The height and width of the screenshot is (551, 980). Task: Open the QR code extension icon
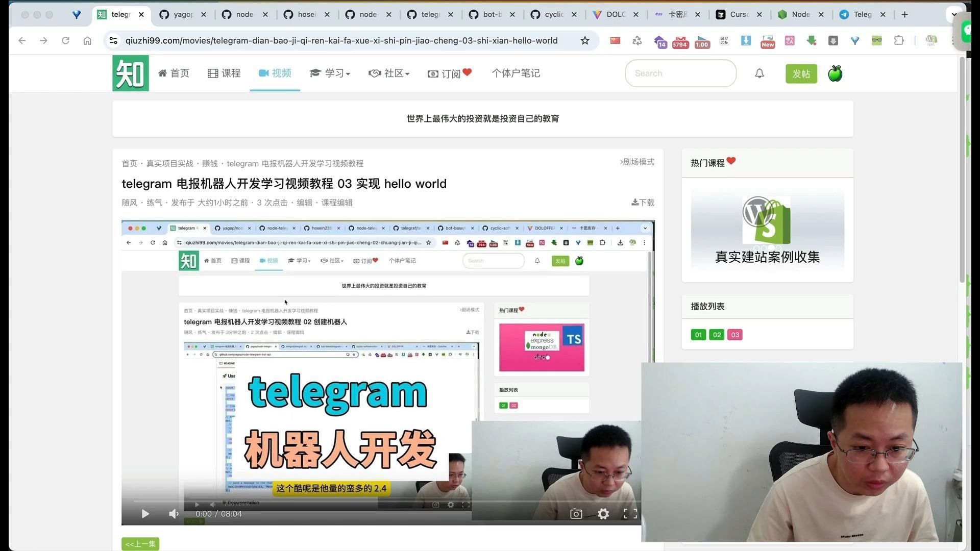coord(724,41)
